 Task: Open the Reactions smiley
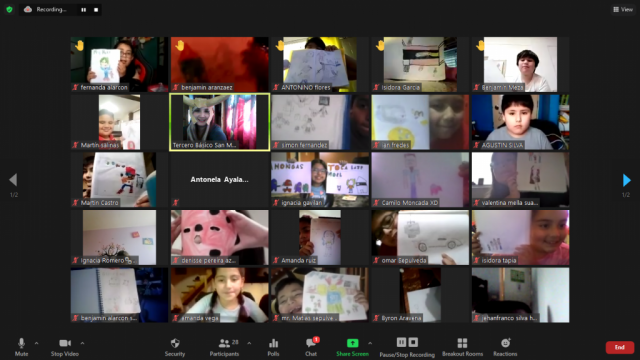(505, 347)
